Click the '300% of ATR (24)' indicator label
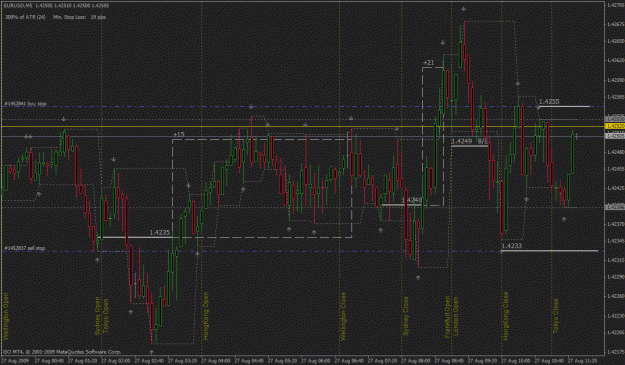Image resolution: width=625 pixels, height=365 pixels. [25, 17]
